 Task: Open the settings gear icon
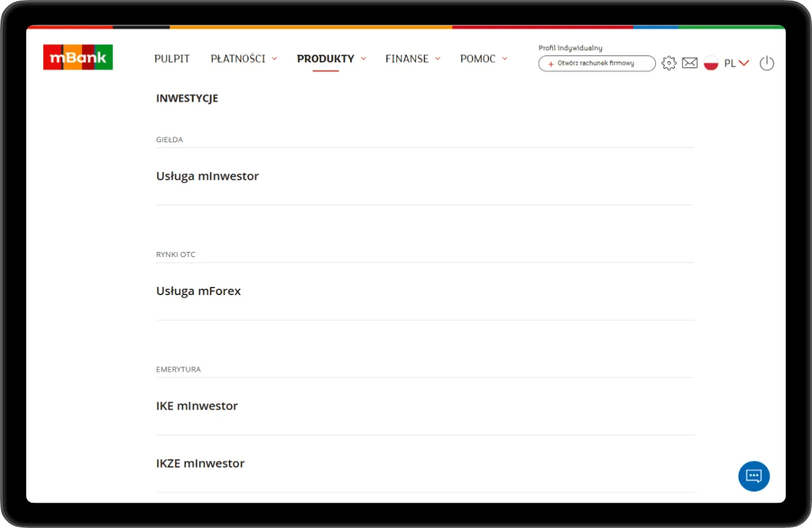tap(669, 63)
